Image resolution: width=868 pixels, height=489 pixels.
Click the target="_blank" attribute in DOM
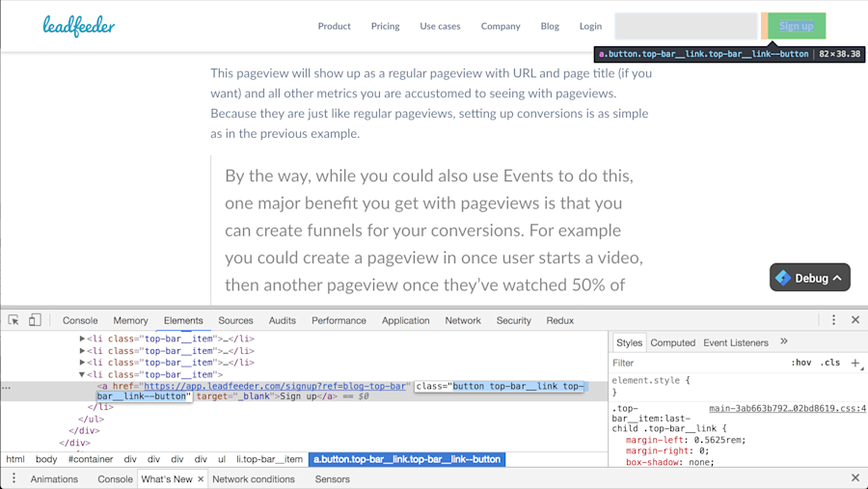click(235, 396)
